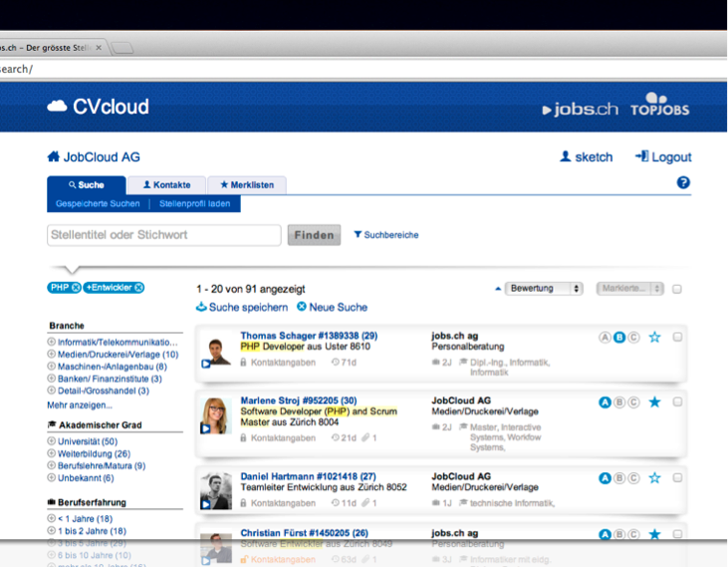Open the Bewertung sort dropdown
728x568 pixels.
544,288
